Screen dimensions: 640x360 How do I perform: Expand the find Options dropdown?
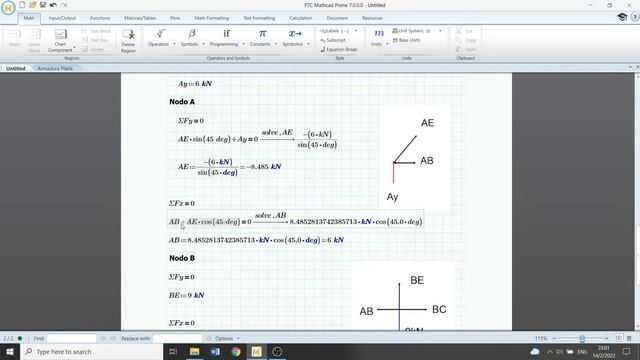pyautogui.click(x=238, y=338)
